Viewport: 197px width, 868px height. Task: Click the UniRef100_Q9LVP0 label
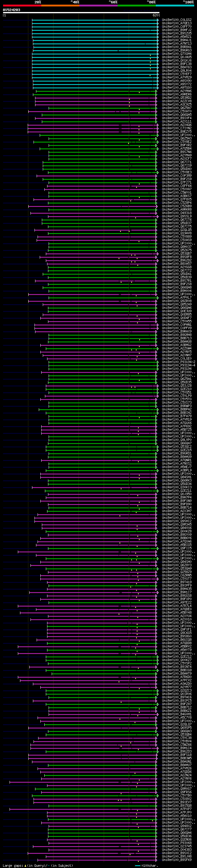point(177,440)
